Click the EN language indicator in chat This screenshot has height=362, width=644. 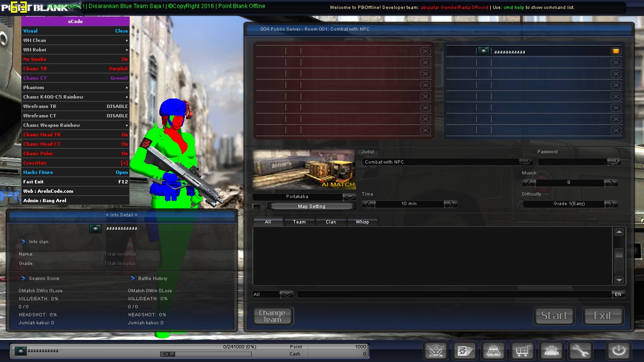(618, 295)
